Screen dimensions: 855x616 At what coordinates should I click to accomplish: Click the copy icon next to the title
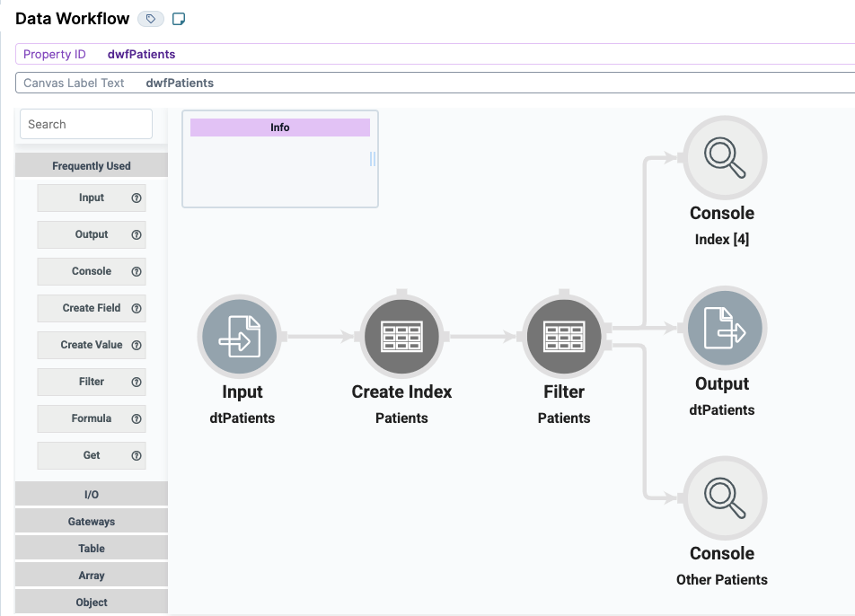177,18
